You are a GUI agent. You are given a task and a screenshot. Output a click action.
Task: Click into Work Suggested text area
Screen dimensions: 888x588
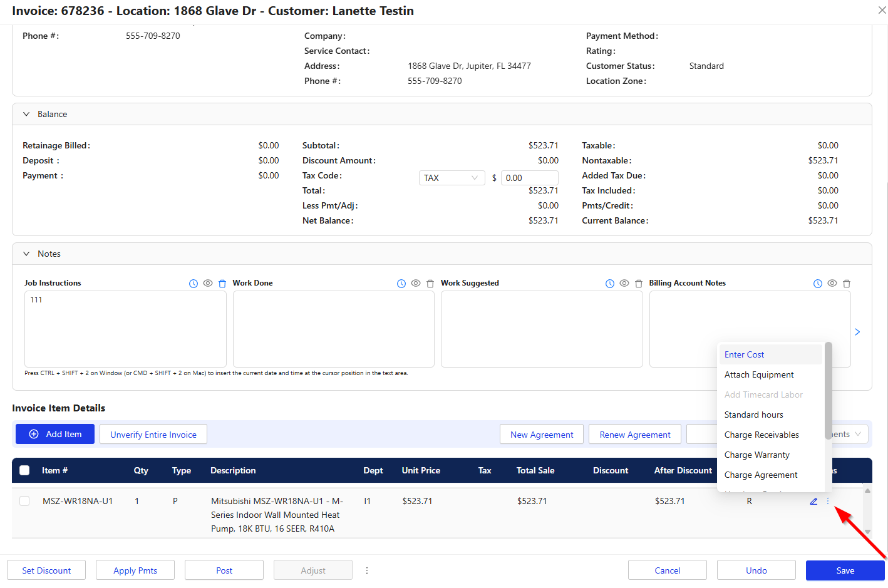(542, 329)
